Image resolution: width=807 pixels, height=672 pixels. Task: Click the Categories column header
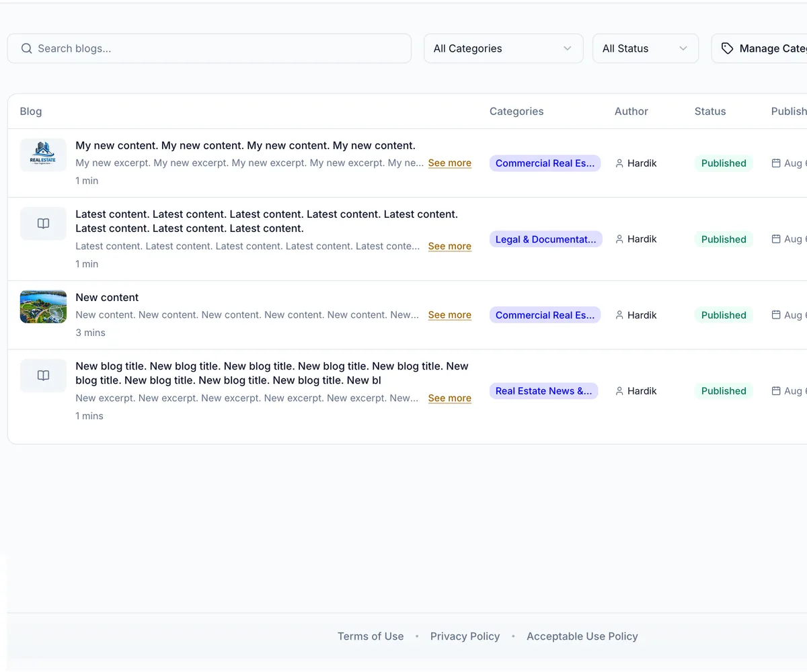click(x=516, y=112)
